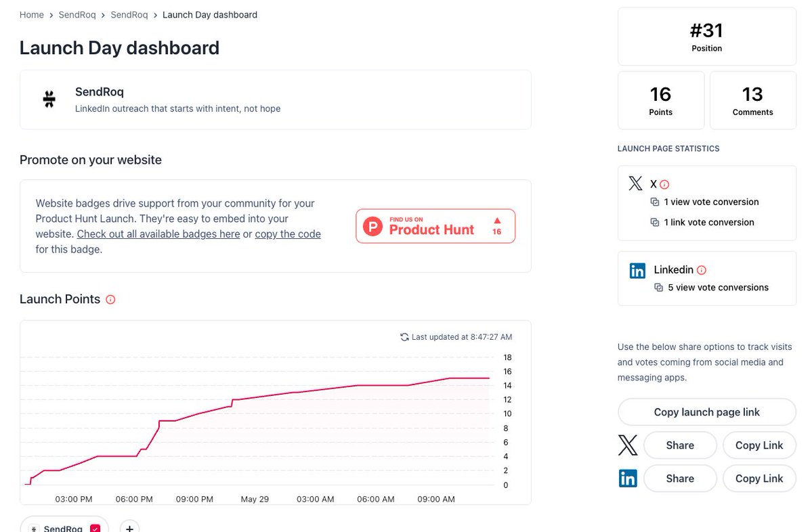812x532 pixels.
Task: Copy Link for LinkedIn sharing
Action: pos(759,478)
